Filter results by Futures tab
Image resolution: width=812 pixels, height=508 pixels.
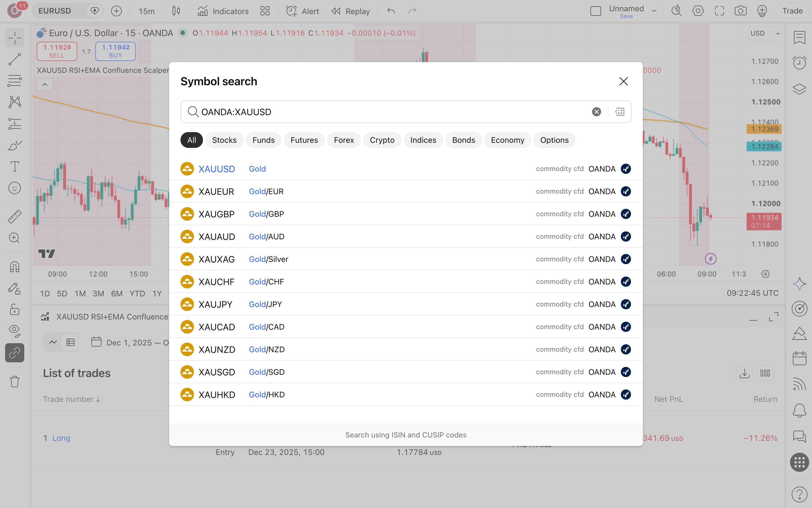pyautogui.click(x=304, y=140)
